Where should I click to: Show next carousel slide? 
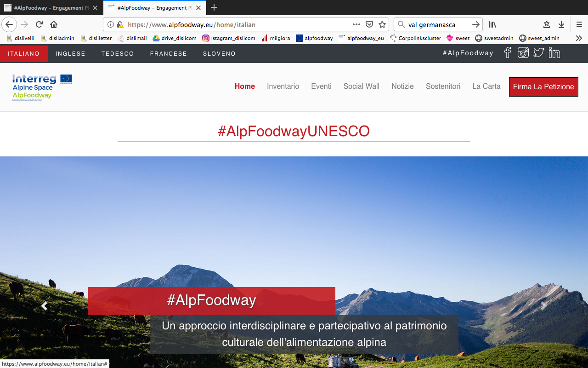coord(544,306)
